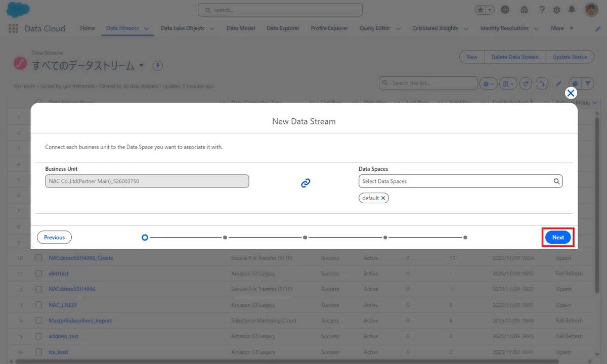Go to the Home tab
Viewport: 607px width, 364px height.
(88, 28)
